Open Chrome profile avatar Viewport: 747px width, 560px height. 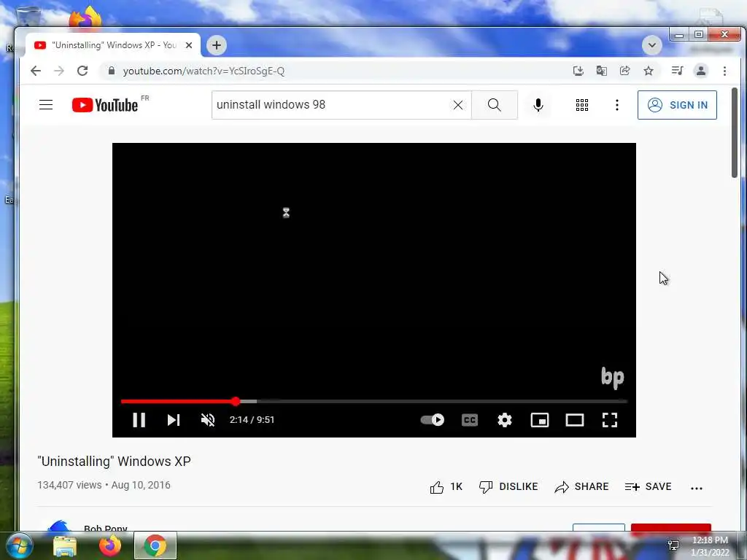click(x=701, y=71)
